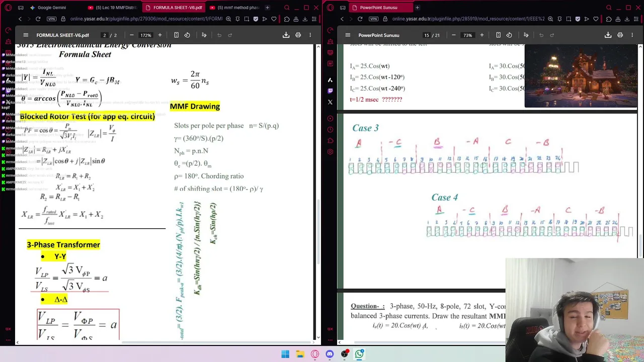Open a new tab in the left browser window
Screen dimensions: 644x362
267,8
